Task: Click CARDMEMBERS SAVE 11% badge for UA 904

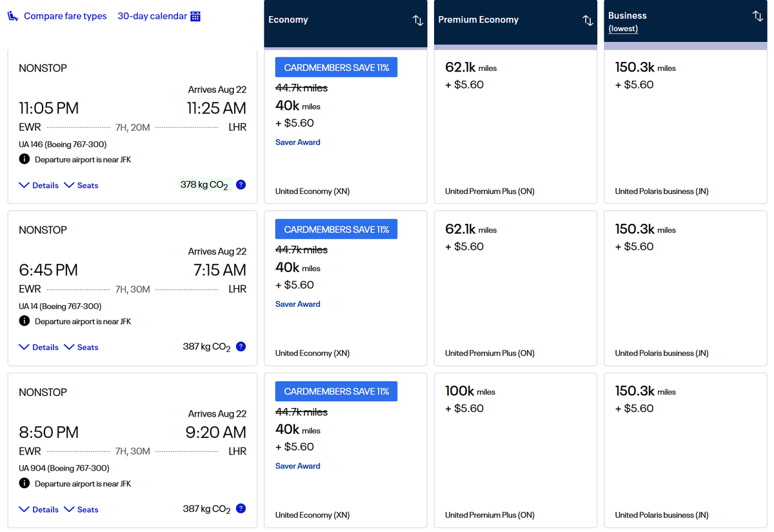Action: pos(336,391)
